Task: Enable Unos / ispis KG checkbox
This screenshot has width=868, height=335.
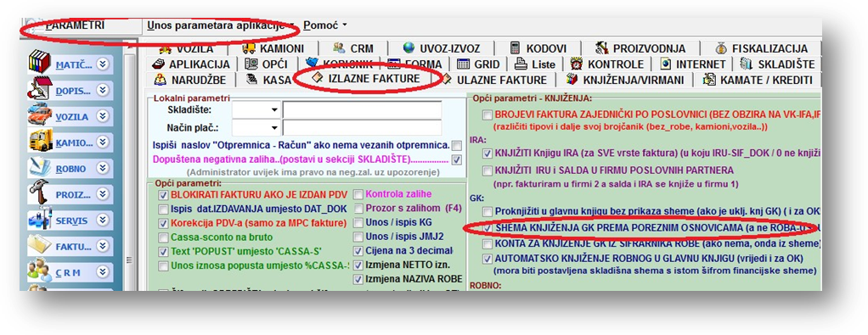Action: [358, 223]
